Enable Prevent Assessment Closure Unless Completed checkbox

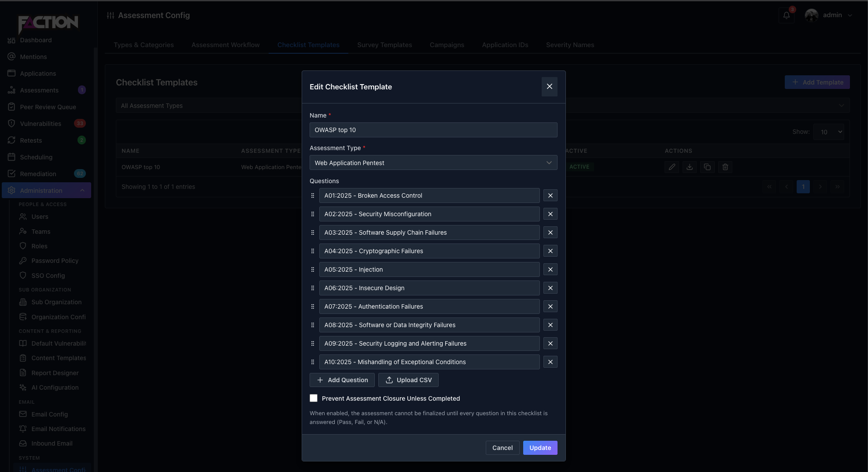pos(314,398)
